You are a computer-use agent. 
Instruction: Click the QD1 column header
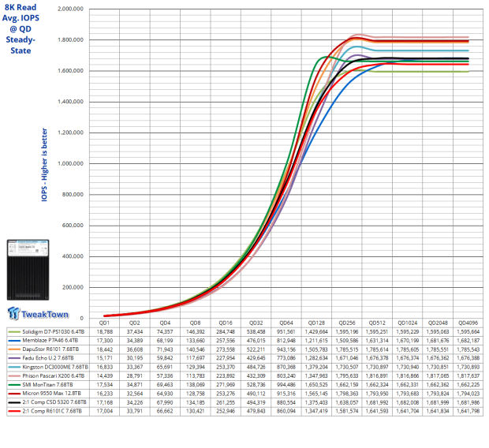[x=104, y=323]
